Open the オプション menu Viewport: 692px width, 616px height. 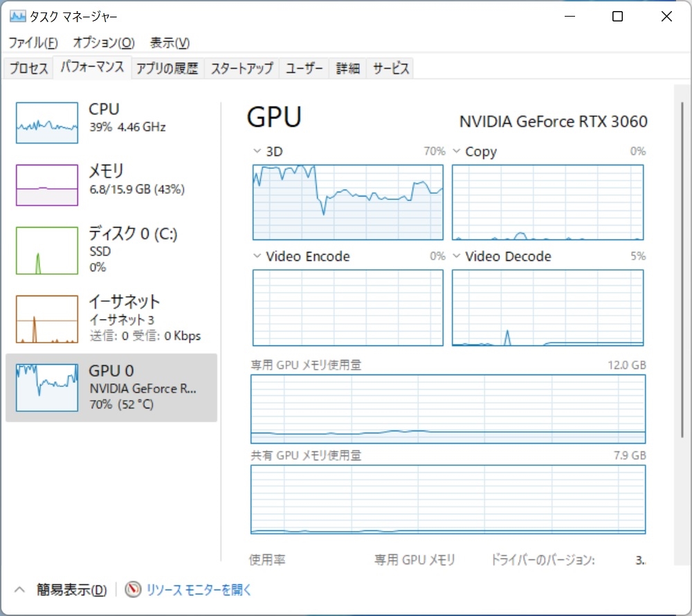(x=104, y=43)
